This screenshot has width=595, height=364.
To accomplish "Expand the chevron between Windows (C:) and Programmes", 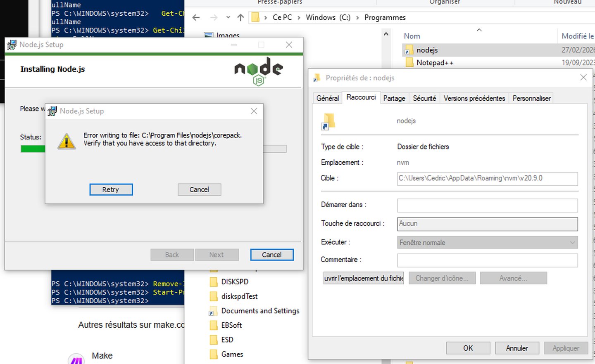I will [357, 17].
